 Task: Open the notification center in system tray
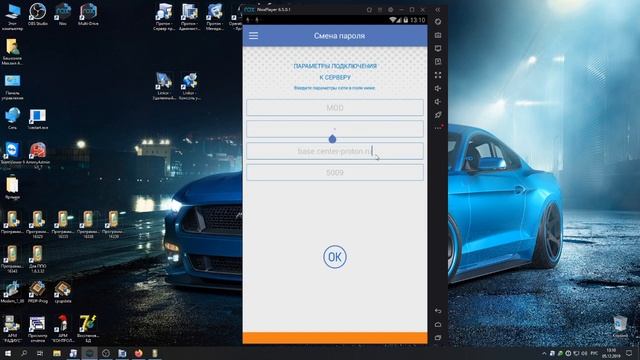(630, 353)
